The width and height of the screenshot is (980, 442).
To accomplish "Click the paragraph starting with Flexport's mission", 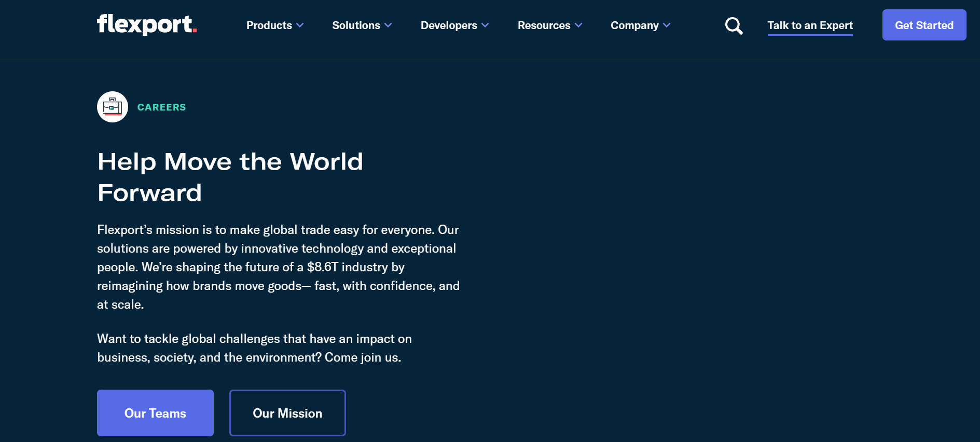I will [x=278, y=267].
